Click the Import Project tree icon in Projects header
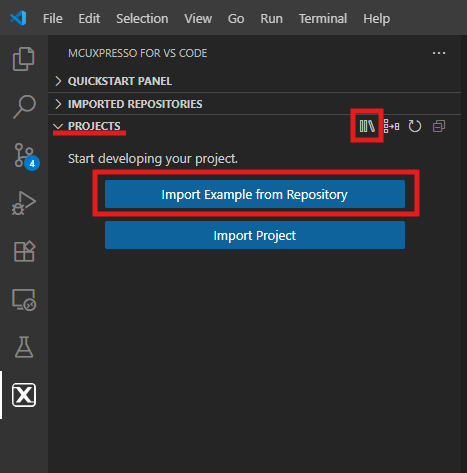The width and height of the screenshot is (467, 473). 391,126
